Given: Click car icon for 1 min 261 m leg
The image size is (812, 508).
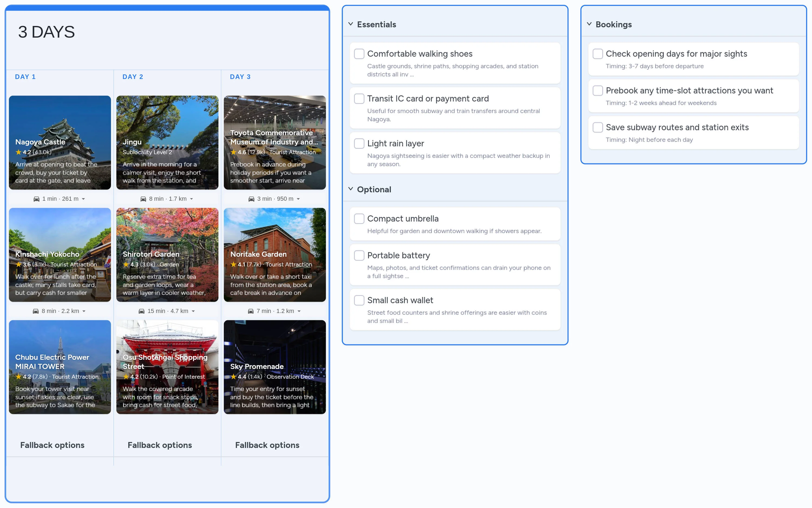Looking at the screenshot, I should (x=36, y=199).
